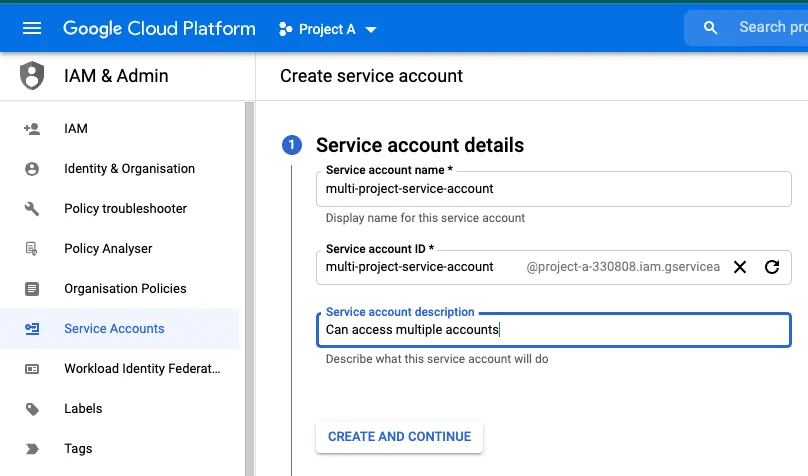Image resolution: width=808 pixels, height=476 pixels.
Task: Open the hamburger navigation menu
Action: click(x=32, y=28)
